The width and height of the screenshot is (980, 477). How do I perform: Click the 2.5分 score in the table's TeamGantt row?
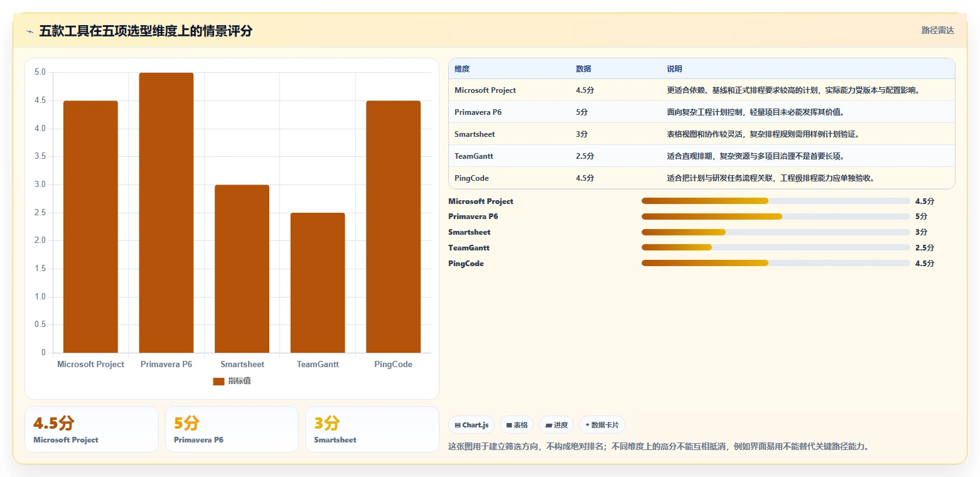tap(584, 156)
